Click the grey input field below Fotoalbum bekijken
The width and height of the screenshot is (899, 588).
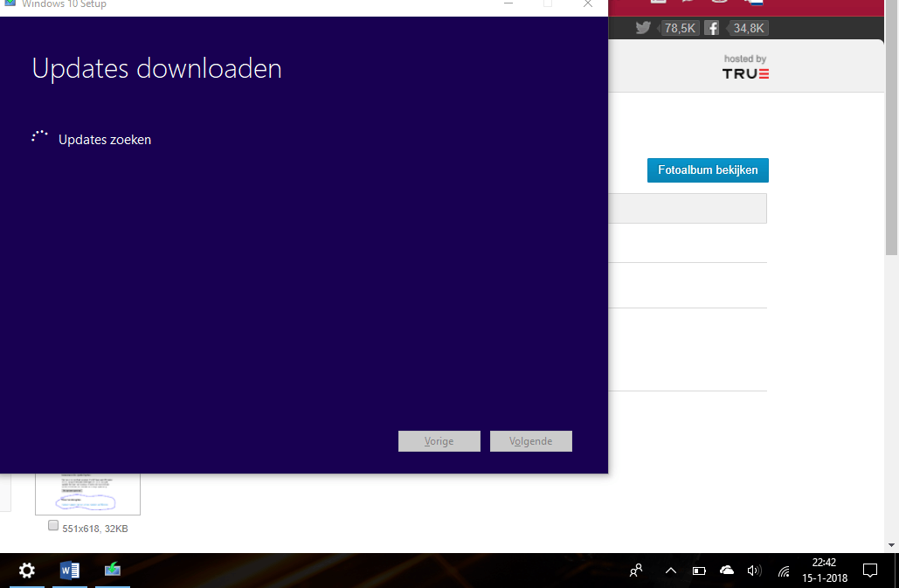[x=688, y=209]
